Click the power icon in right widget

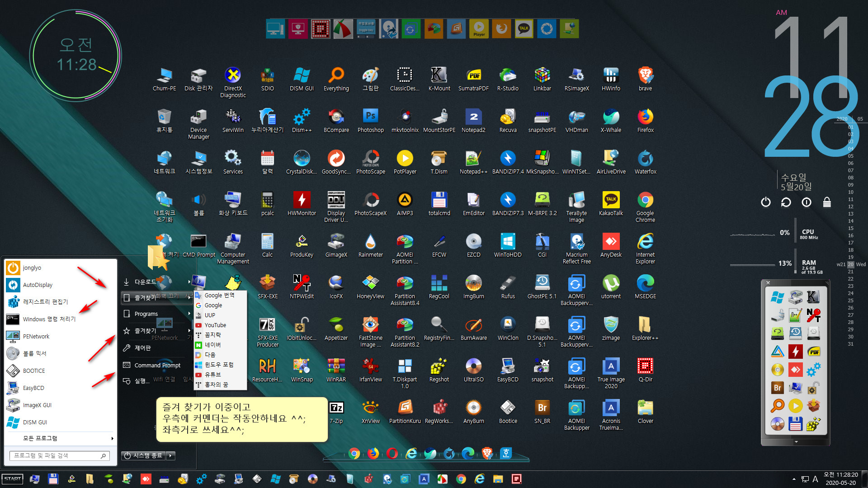pos(765,202)
